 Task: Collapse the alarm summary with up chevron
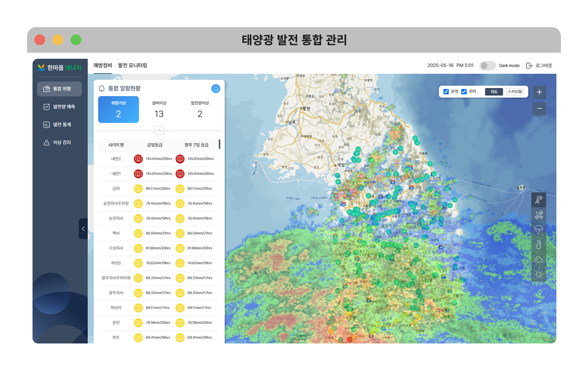coord(159,130)
